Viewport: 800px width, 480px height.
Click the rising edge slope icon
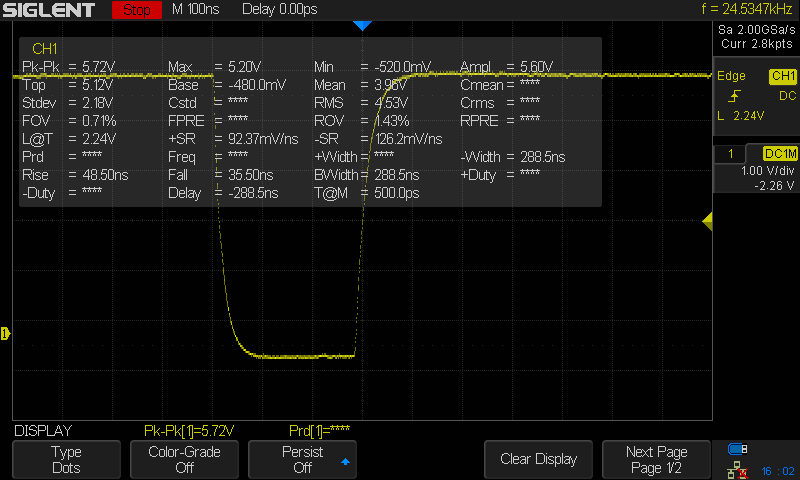pyautogui.click(x=736, y=96)
